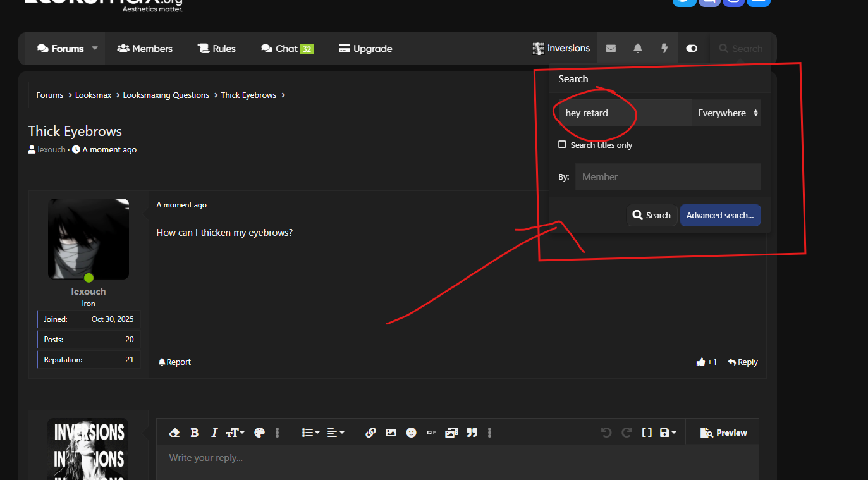Go to the Members tab
The image size is (868, 480).
(x=145, y=49)
